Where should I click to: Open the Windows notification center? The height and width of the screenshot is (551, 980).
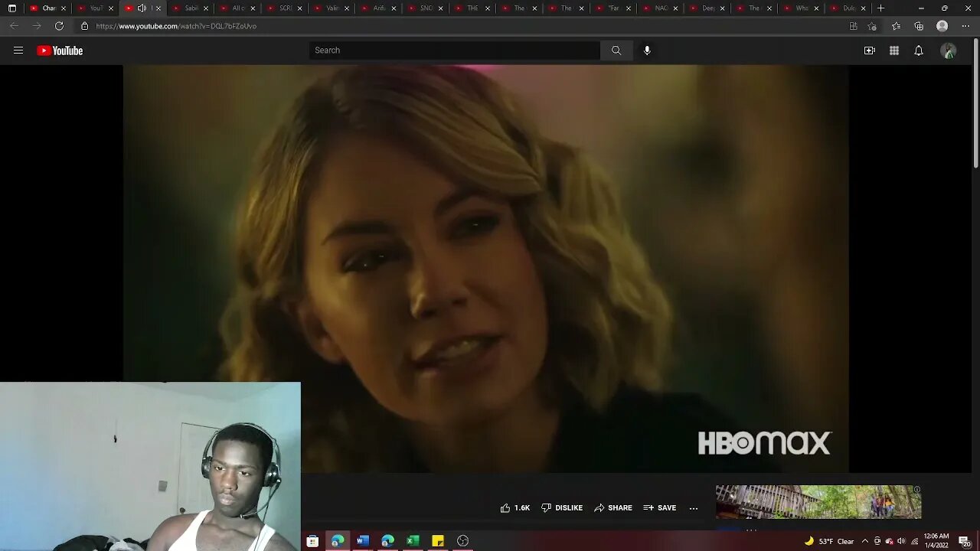click(964, 541)
